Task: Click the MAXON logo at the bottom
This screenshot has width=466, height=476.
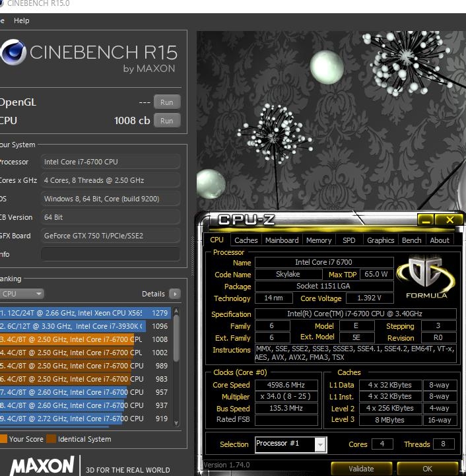Action: pos(41,466)
